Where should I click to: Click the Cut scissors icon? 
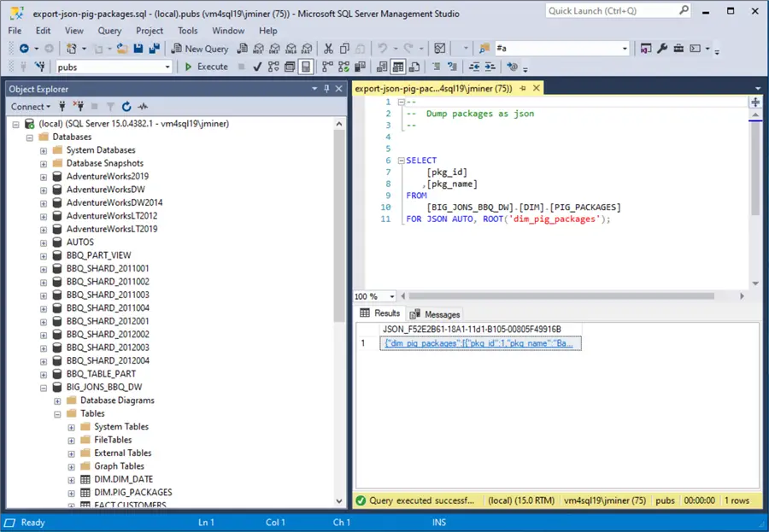tap(329, 48)
